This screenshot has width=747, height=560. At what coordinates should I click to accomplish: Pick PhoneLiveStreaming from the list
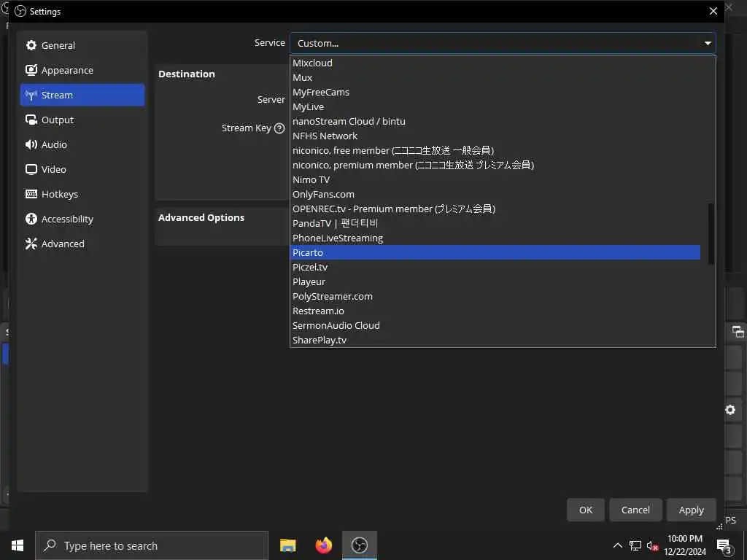(x=495, y=238)
